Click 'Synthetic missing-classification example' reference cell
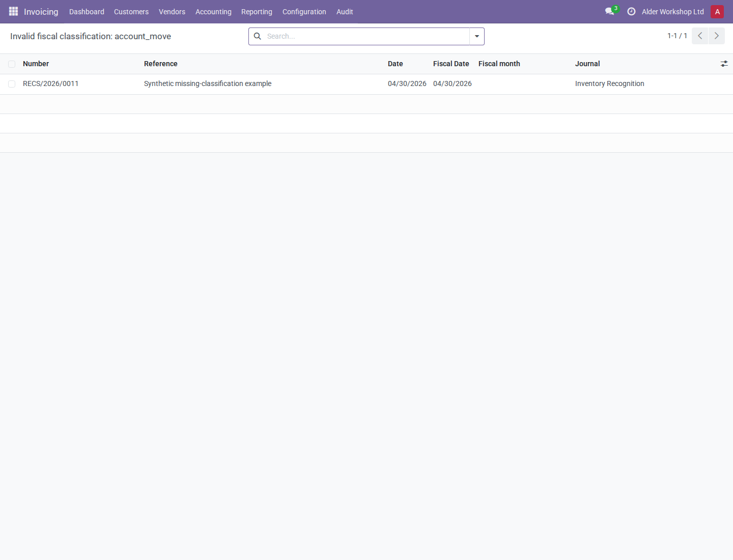This screenshot has width=733, height=560. click(208, 83)
